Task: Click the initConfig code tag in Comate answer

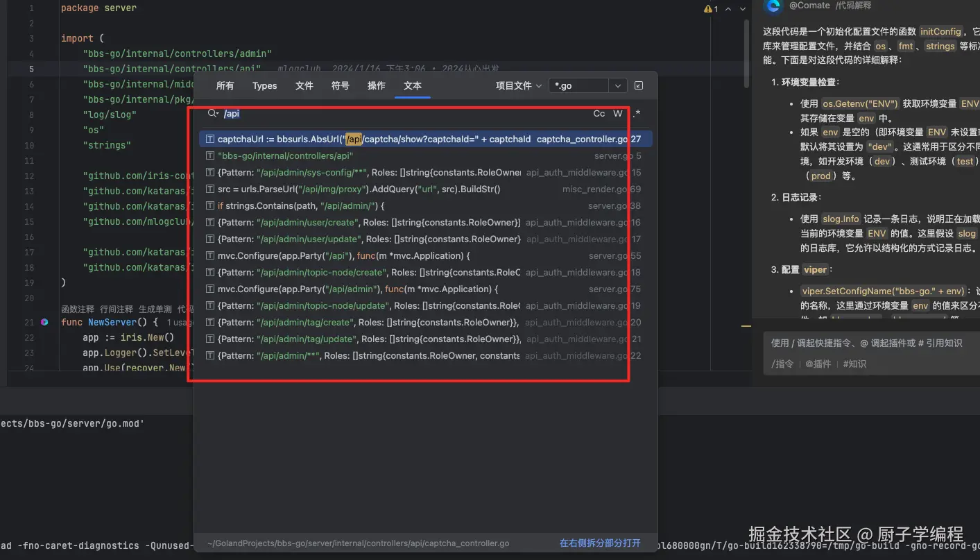Action: point(941,31)
